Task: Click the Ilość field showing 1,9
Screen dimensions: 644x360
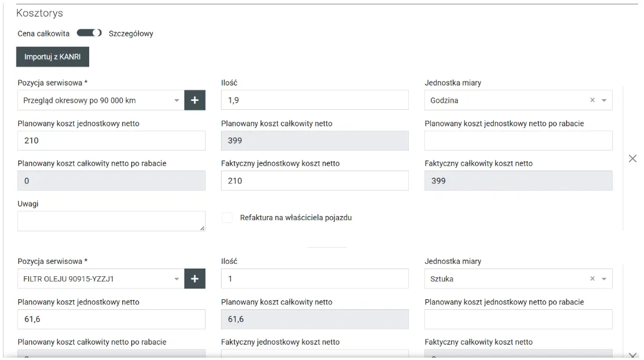Action: coord(314,100)
